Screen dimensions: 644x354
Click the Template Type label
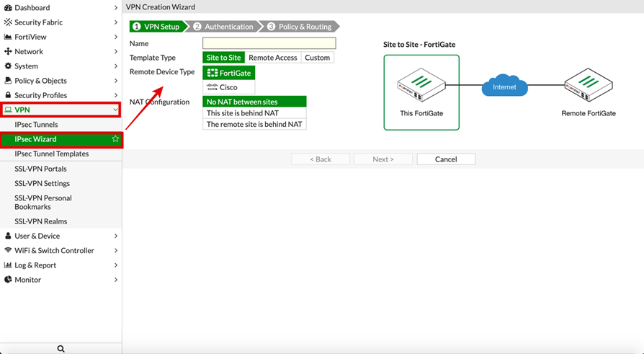tap(153, 58)
